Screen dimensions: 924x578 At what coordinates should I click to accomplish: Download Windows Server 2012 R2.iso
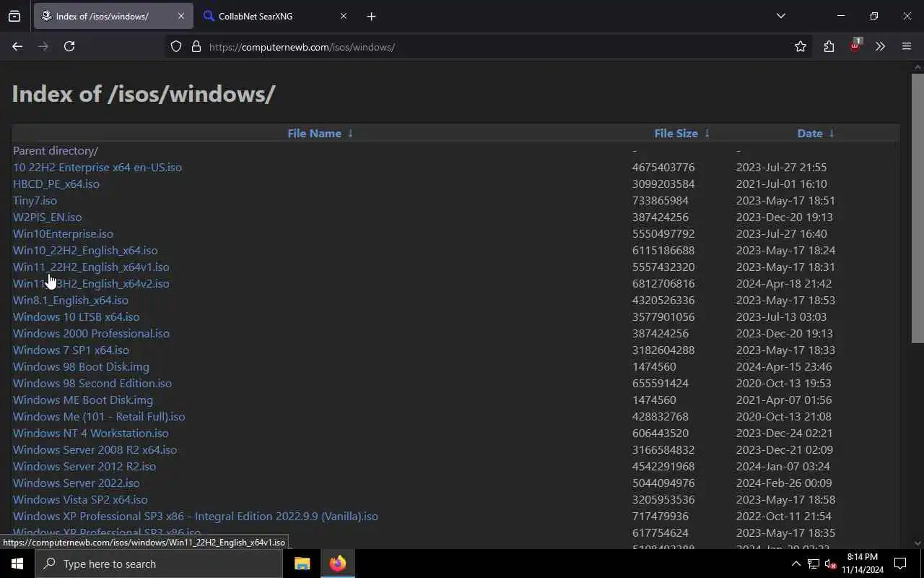(x=84, y=466)
